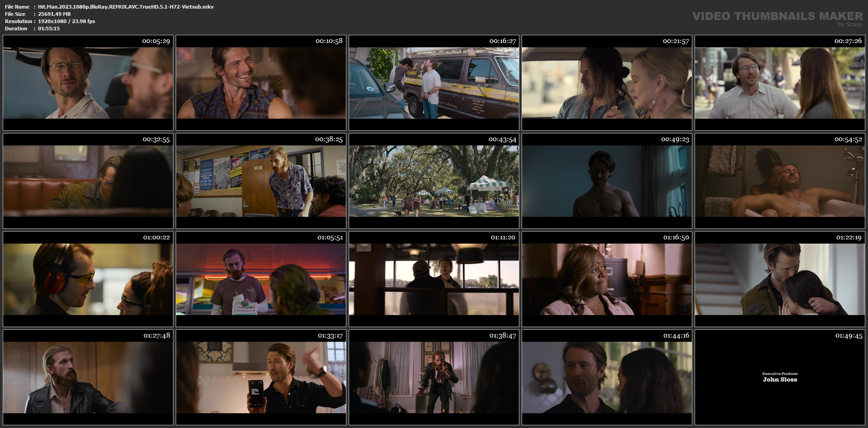Select the diner booth thumbnail at 00:32:55
This screenshot has width=868, height=428.
point(88,181)
